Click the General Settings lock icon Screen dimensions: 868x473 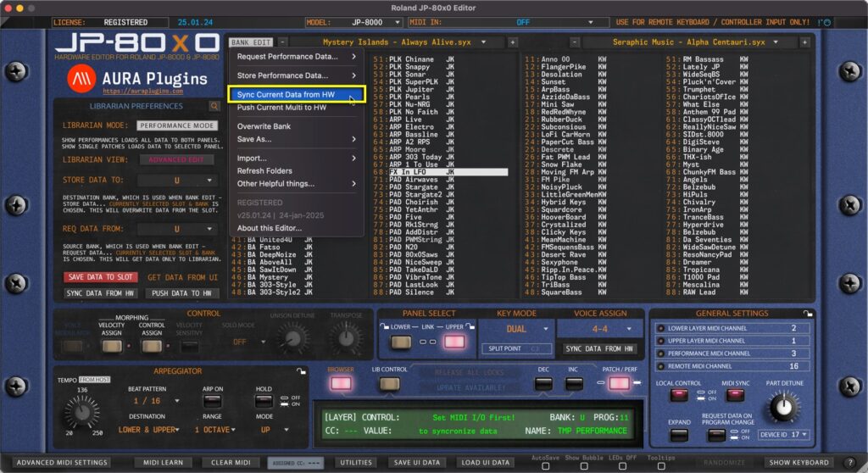pyautogui.click(x=808, y=314)
